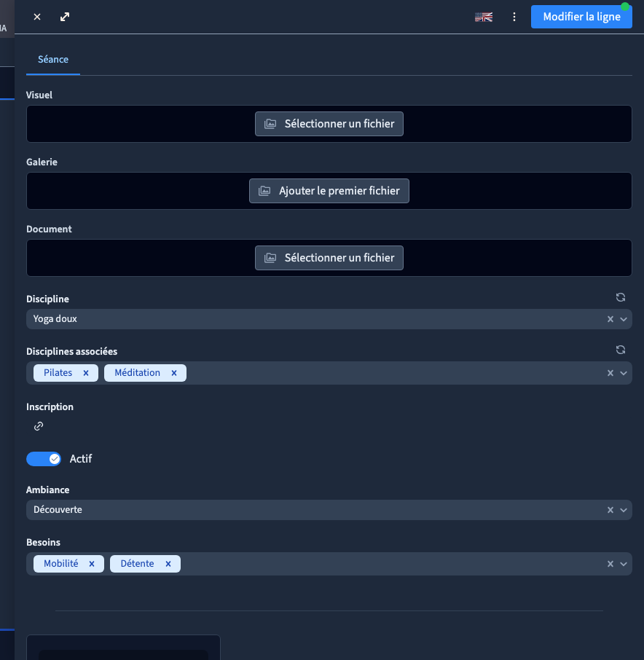The image size is (644, 660).
Task: Close the edit panel with the X icon
Action: point(37,17)
